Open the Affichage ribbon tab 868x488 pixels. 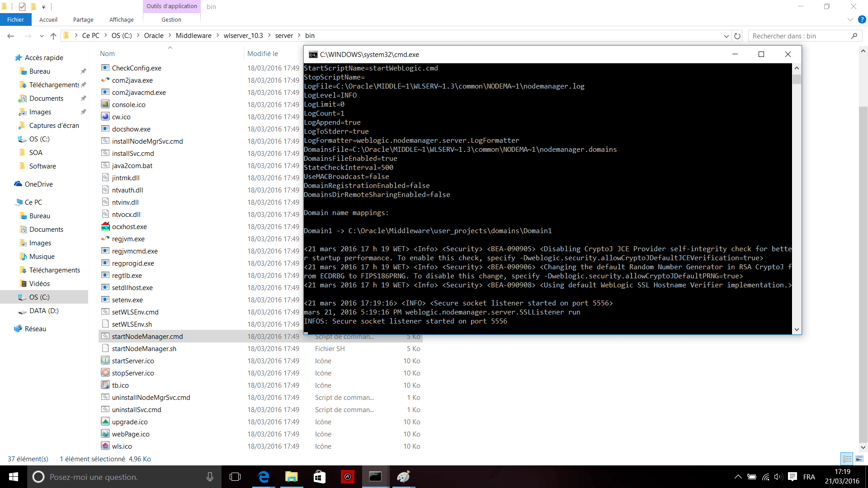coord(121,19)
